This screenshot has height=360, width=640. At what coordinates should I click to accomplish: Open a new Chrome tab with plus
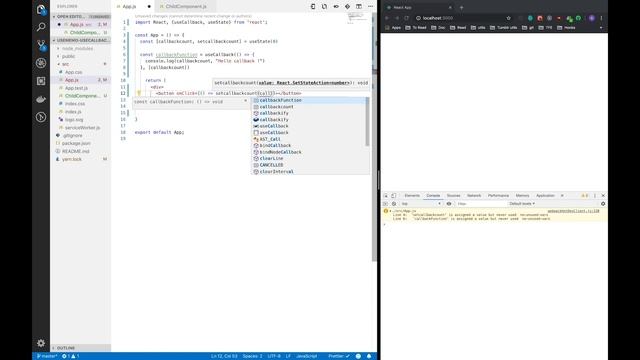pyautogui.click(x=462, y=7)
